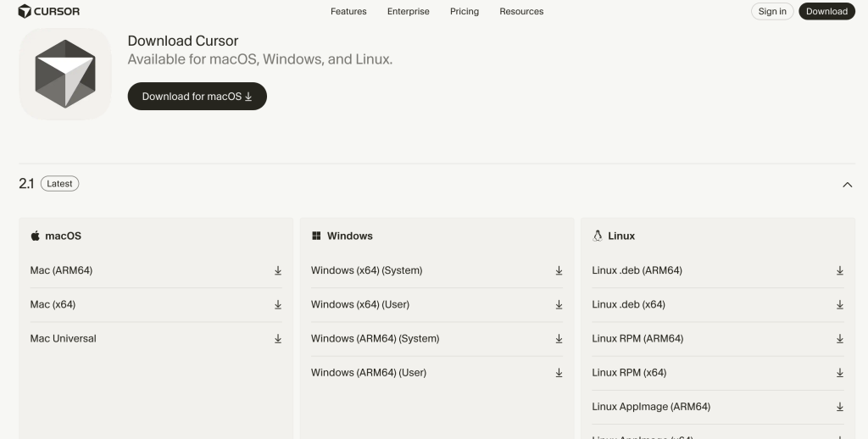Image resolution: width=868 pixels, height=439 pixels.
Task: Open the Features menu
Action: pos(348,11)
